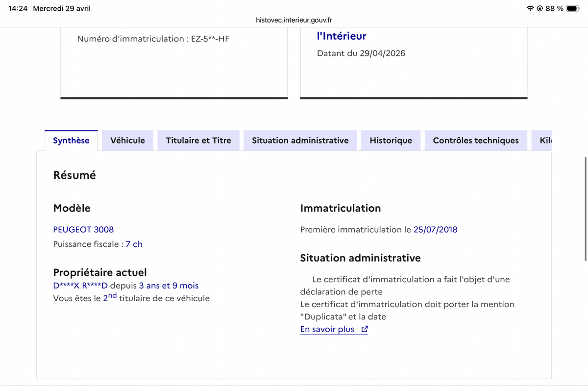588x386 pixels.
Task: Go to the Historique tab
Action: [391, 141]
